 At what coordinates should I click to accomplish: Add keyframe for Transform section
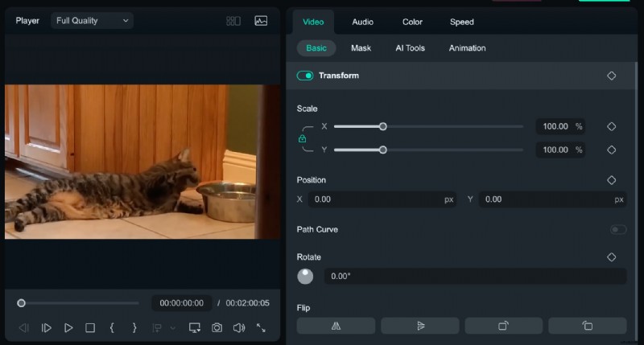[x=611, y=76]
